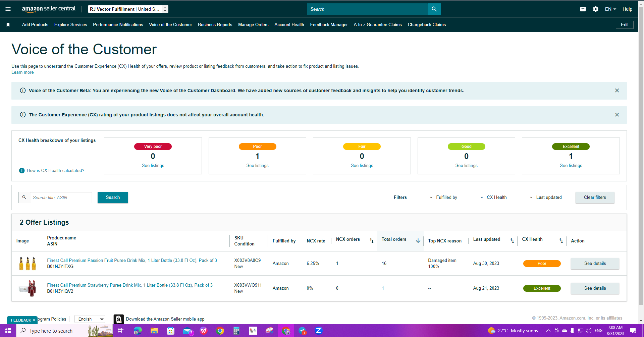This screenshot has height=337, width=644.
Task: Click the Amazon Seller Central logo
Action: [x=49, y=9]
